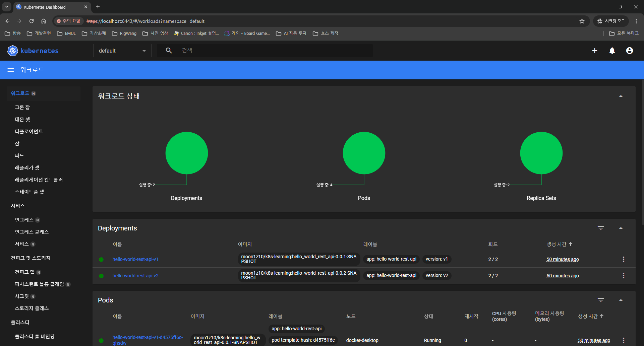This screenshot has height=346, width=644.
Task: Open filter for Pods list
Action: click(601, 300)
